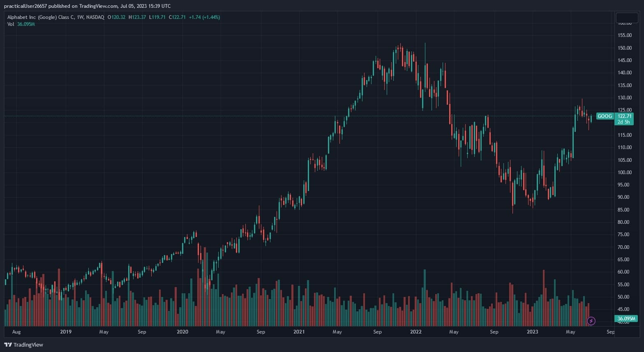Select the 2020 label on the time axis
This screenshot has height=352, width=644.
(182, 332)
